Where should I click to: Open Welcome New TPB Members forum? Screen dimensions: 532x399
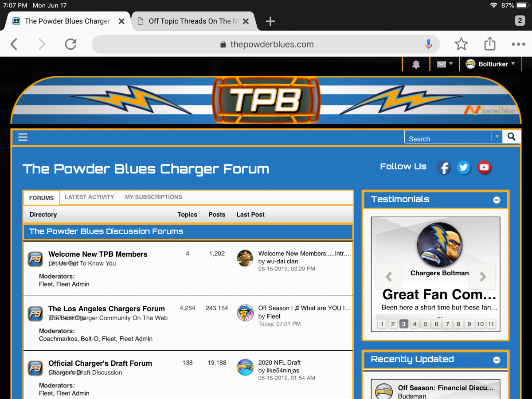point(98,254)
